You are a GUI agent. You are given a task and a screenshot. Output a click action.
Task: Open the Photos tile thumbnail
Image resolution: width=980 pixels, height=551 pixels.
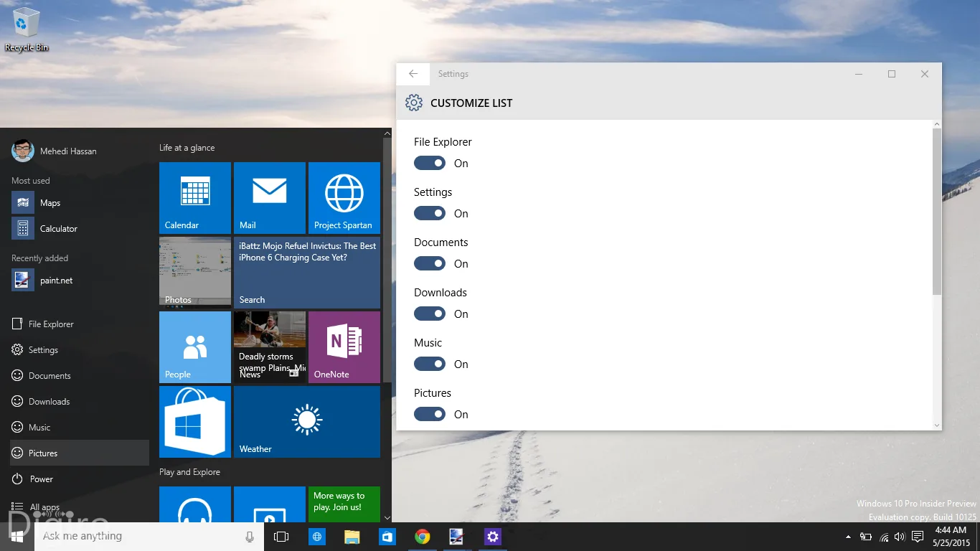point(195,273)
